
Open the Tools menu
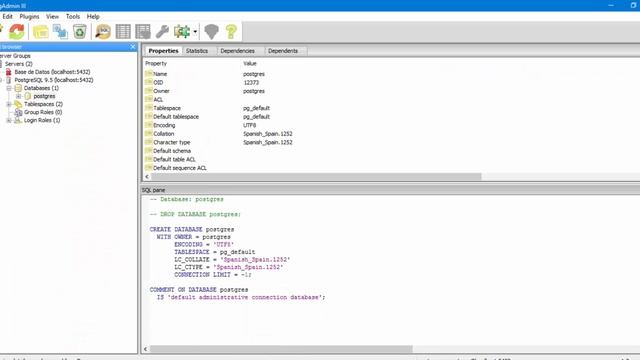[73, 16]
